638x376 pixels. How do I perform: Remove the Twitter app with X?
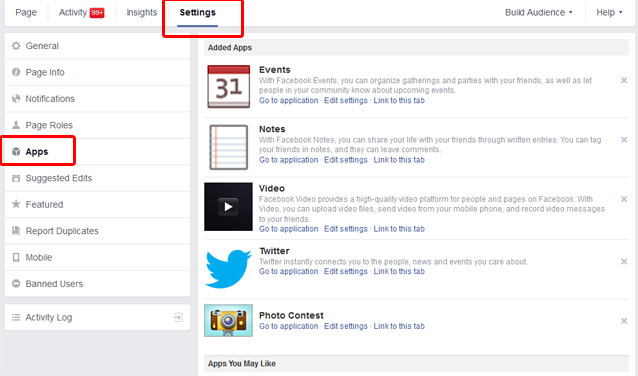point(624,262)
